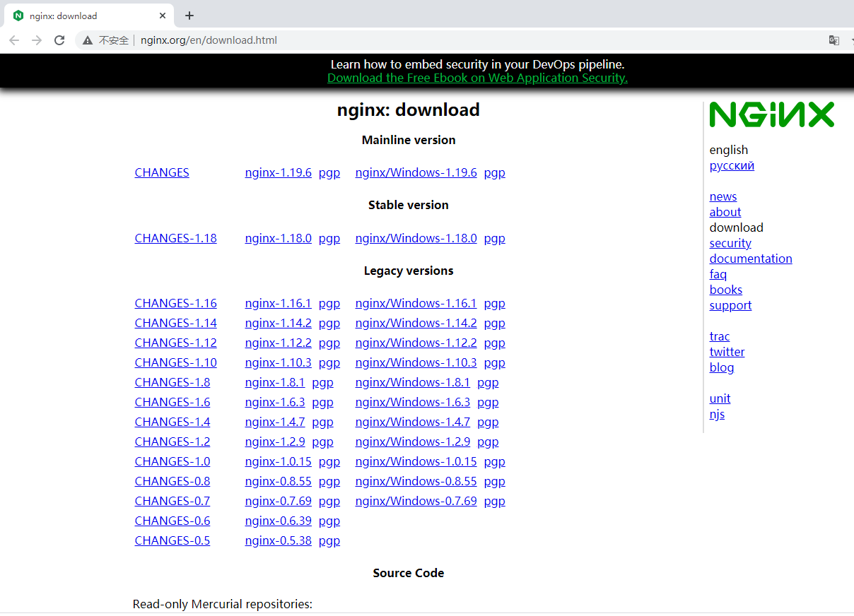Open CHANGES-0.5 link

click(x=172, y=540)
